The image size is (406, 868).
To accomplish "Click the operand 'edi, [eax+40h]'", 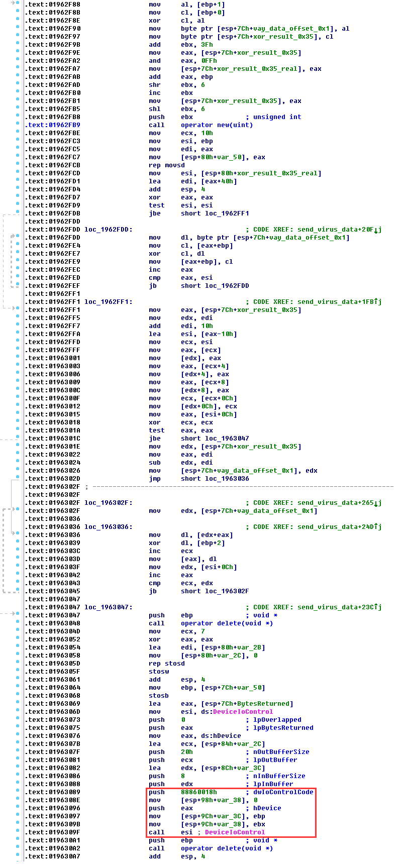I will [209, 181].
